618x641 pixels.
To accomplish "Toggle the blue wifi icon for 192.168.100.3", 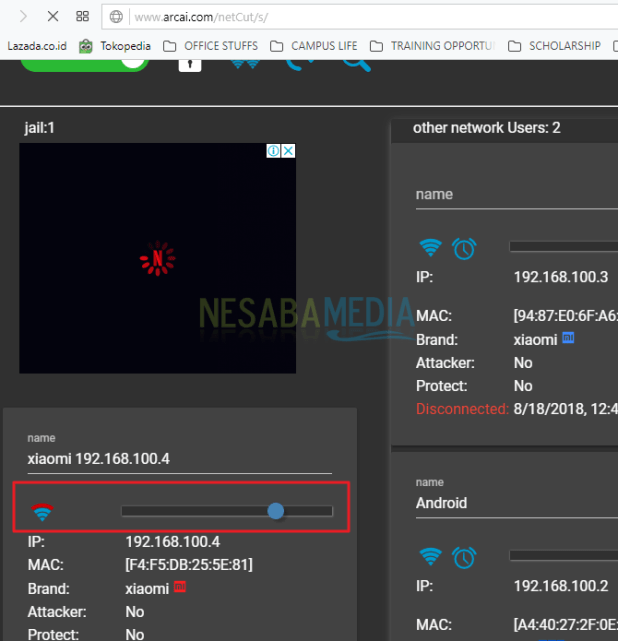I will click(x=431, y=248).
